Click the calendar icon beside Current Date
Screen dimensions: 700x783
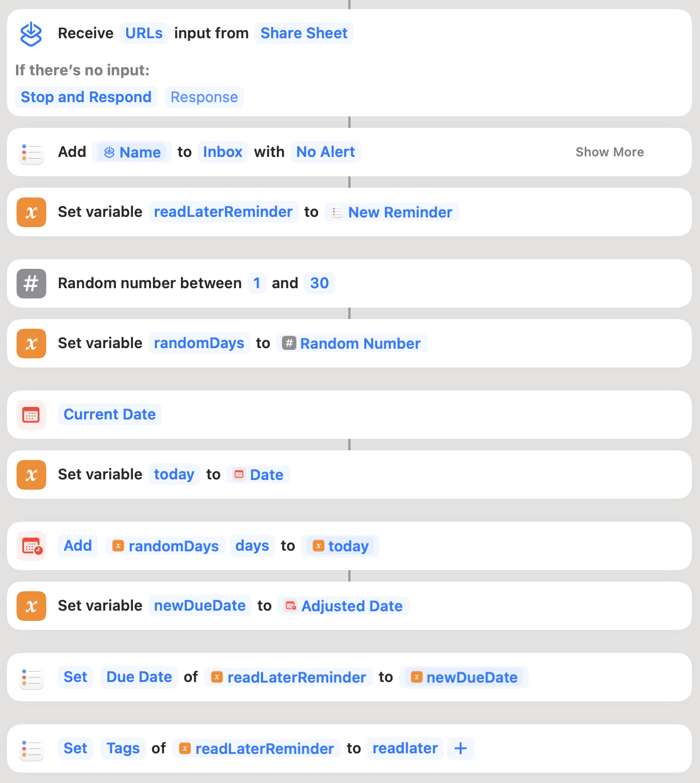click(31, 415)
